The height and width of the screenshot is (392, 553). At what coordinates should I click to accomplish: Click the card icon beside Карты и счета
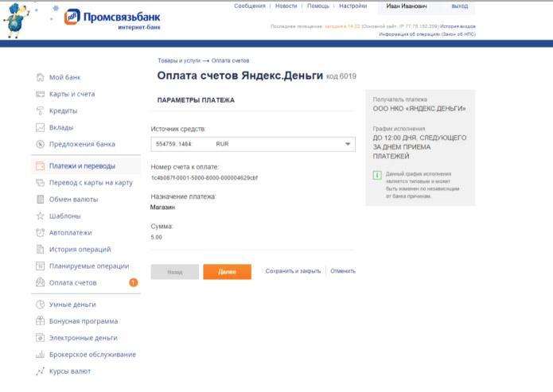coord(41,94)
